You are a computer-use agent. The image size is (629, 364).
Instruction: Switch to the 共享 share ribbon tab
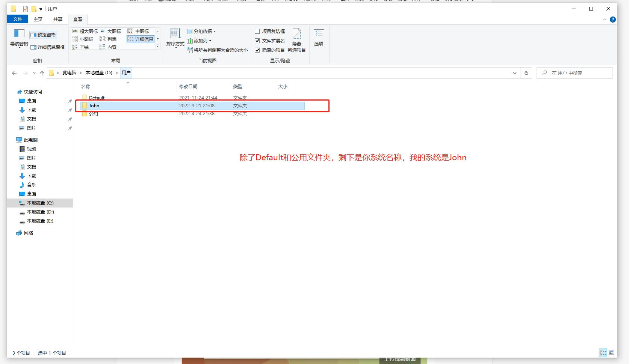point(58,19)
